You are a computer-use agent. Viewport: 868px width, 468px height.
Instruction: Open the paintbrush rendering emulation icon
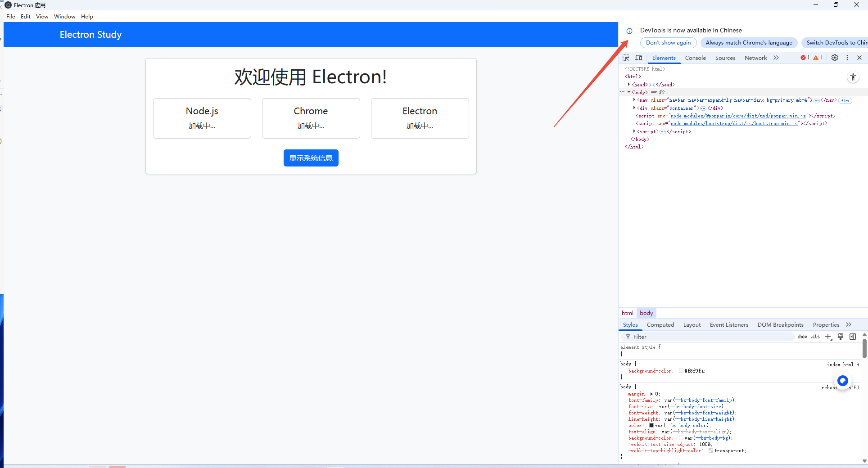[841, 337]
